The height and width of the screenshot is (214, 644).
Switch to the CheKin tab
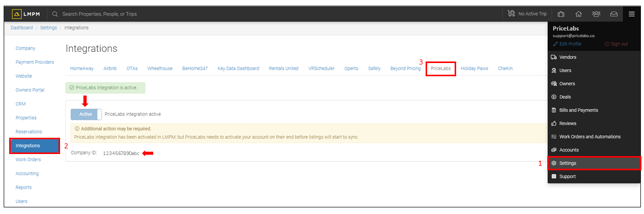[505, 68]
